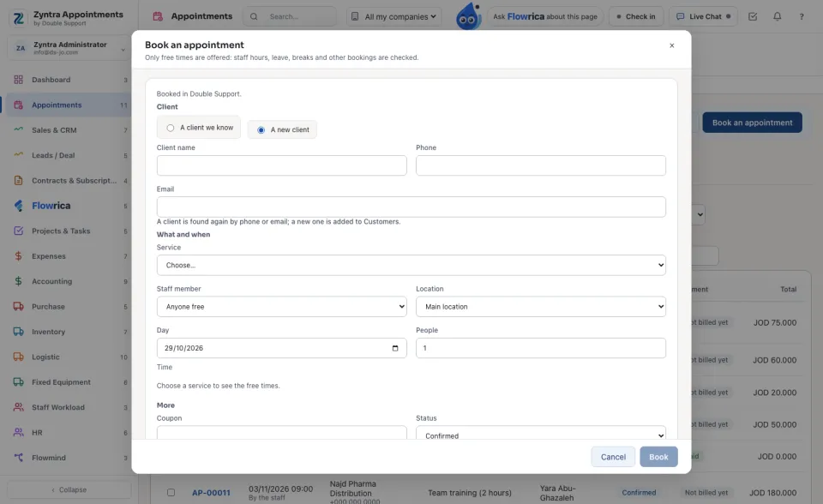Open the Status dropdown showing Confirmed
Viewport: 823px width, 504px height.
[541, 434]
